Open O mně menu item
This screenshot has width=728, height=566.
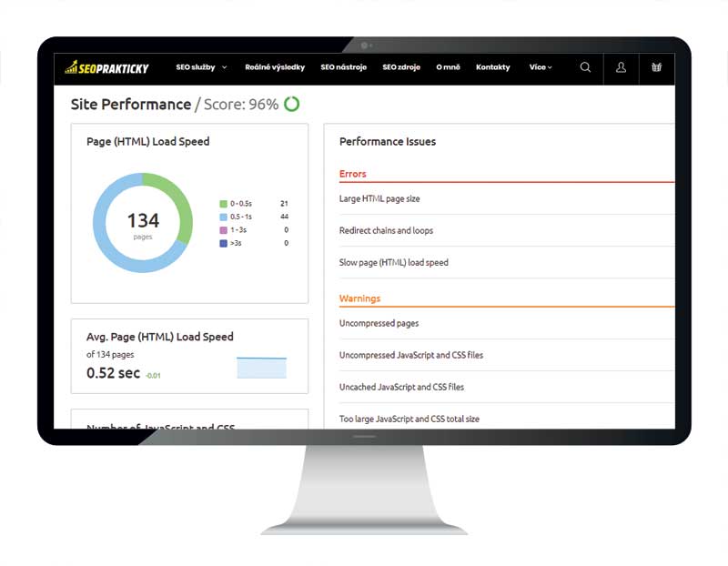[448, 67]
